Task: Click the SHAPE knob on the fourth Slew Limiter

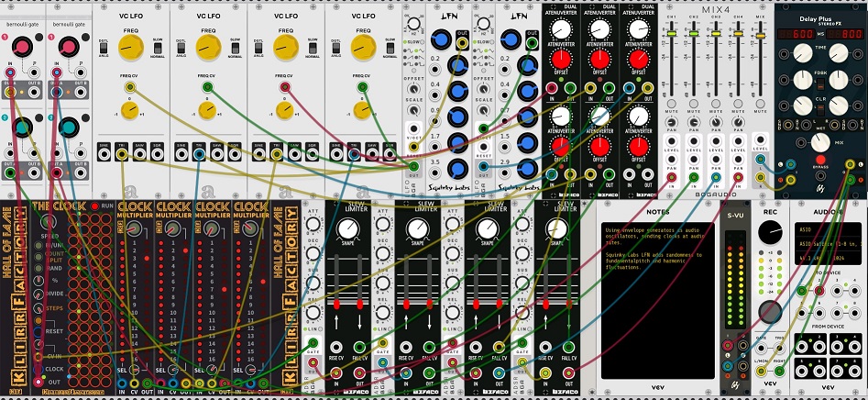Action: 556,228
